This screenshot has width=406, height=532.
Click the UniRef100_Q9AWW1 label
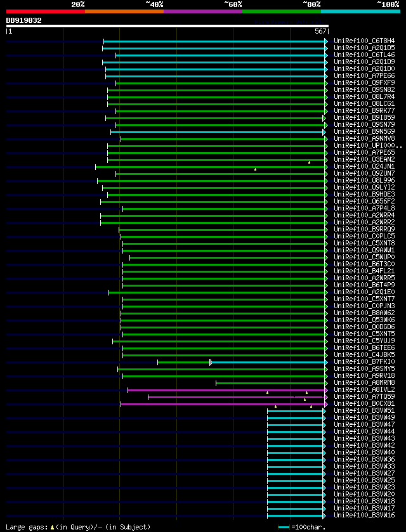pyautogui.click(x=364, y=250)
